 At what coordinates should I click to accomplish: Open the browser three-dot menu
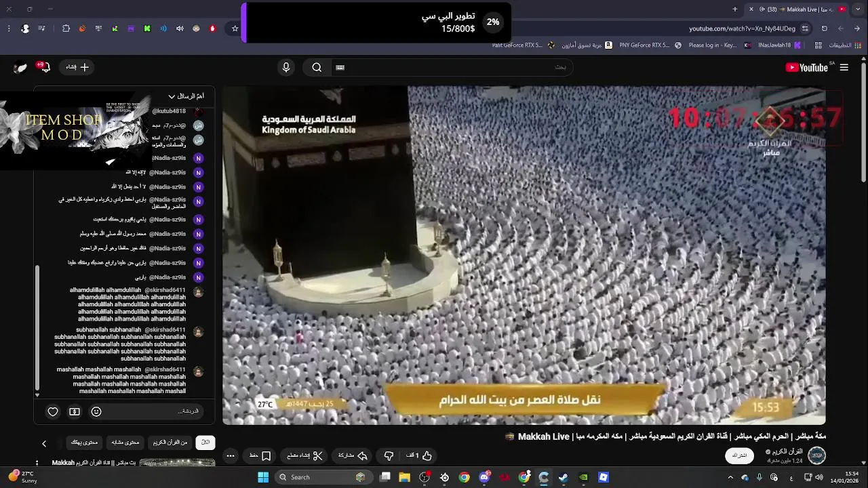point(8,28)
